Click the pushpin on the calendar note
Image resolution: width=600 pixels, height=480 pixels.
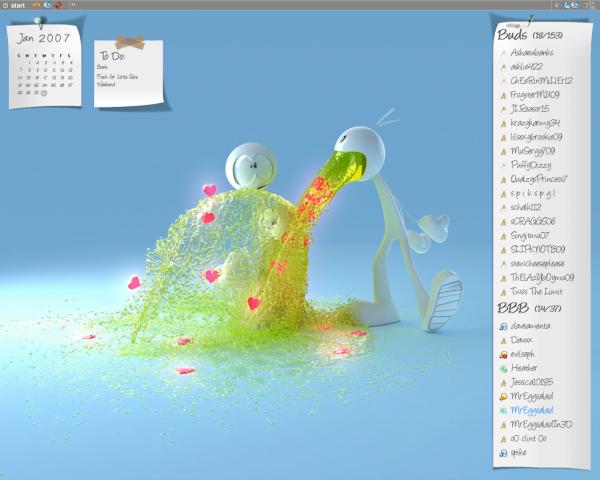[x=38, y=22]
